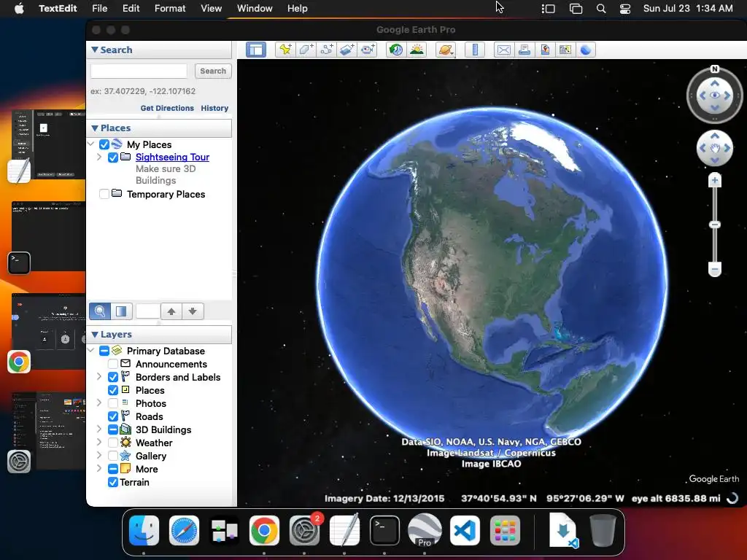Add a path from the toolbar

click(326, 50)
